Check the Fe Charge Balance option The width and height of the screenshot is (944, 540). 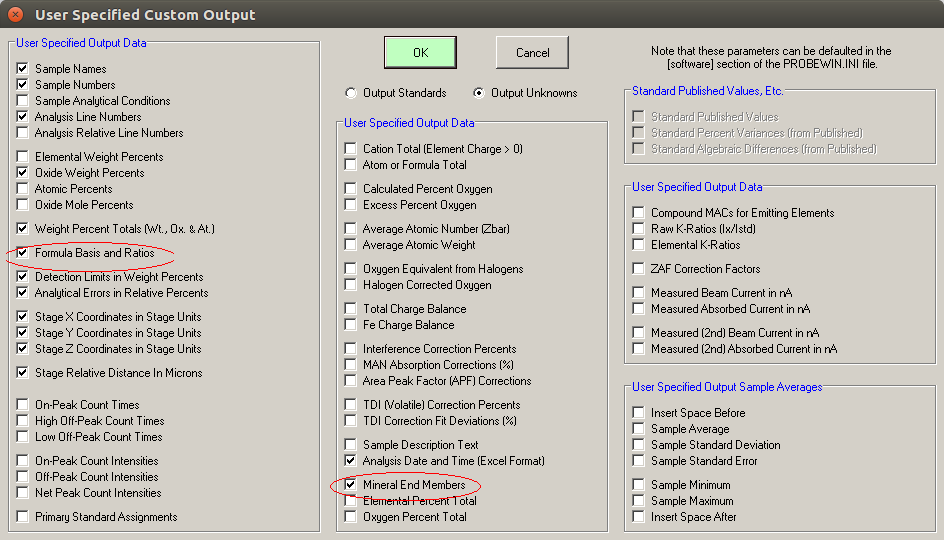click(x=351, y=325)
